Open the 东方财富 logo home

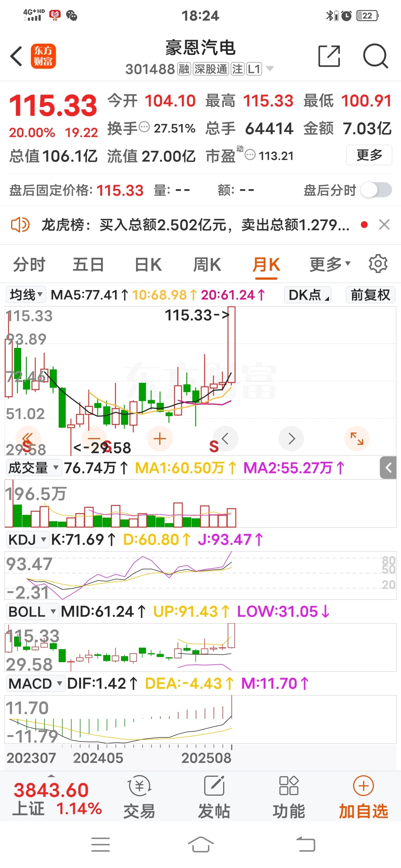coord(43,56)
